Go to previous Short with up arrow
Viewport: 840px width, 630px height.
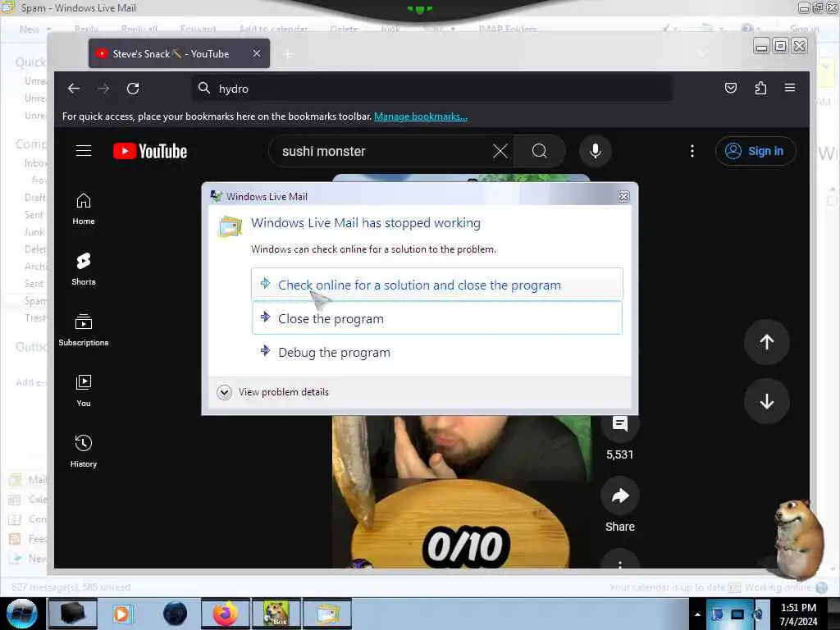tap(766, 342)
